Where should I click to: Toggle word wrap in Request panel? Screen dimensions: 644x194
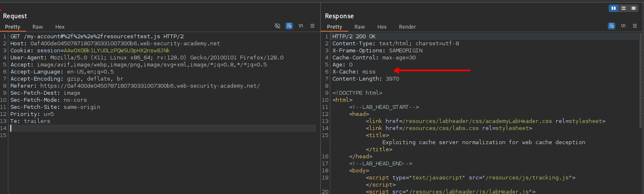pyautogui.click(x=289, y=26)
